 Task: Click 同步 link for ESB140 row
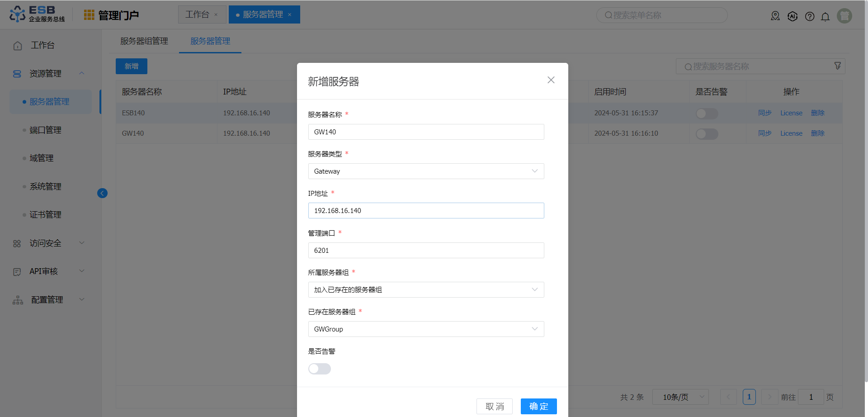pyautogui.click(x=765, y=113)
